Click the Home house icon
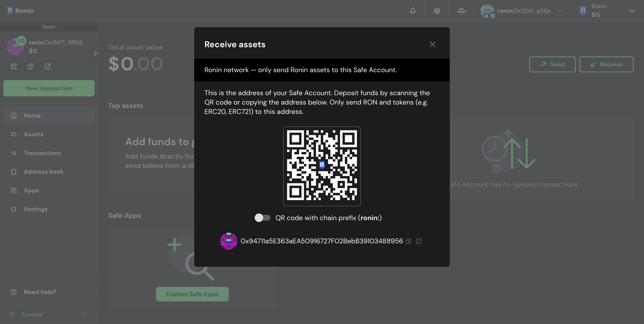The width and height of the screenshot is (644, 324). pos(13,115)
